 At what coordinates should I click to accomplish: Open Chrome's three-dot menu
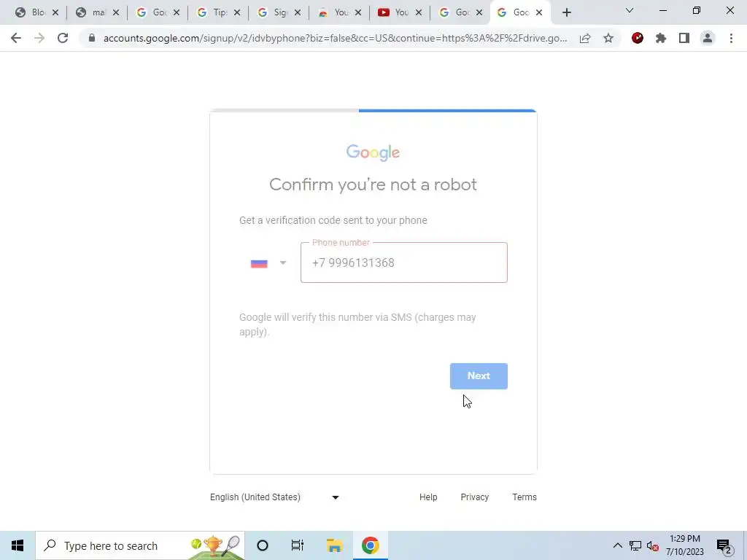[731, 38]
